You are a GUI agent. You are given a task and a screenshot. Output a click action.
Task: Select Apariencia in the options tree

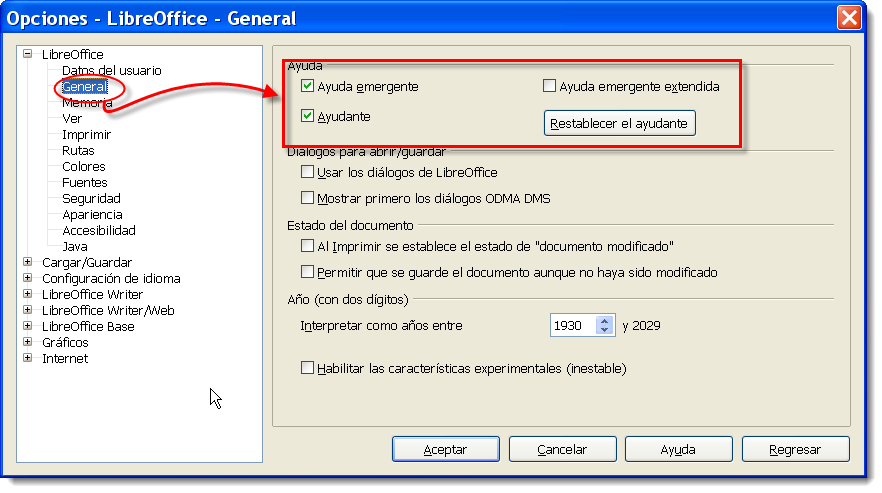92,214
